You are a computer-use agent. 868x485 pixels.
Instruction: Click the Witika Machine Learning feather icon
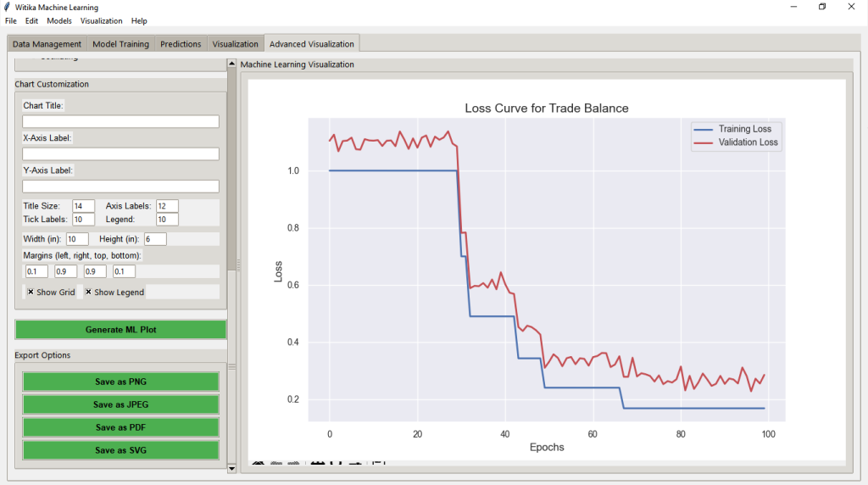(7, 7)
